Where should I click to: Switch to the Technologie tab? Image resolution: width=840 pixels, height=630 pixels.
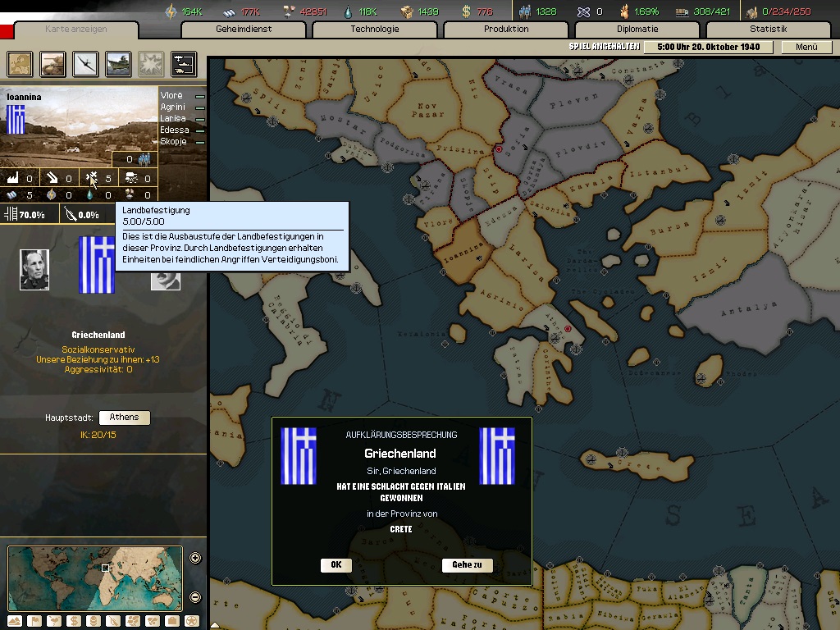tap(375, 30)
